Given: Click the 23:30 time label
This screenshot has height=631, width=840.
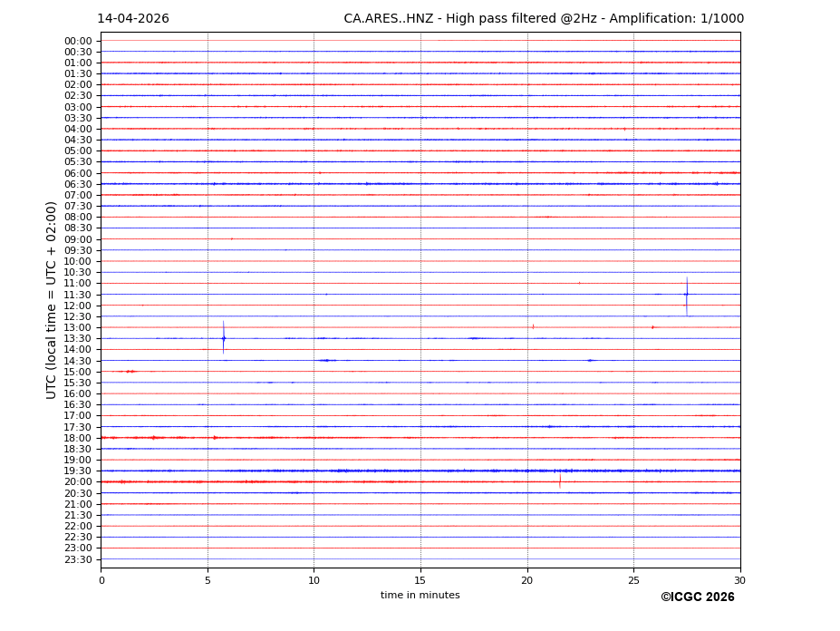Looking at the screenshot, I should [78, 559].
